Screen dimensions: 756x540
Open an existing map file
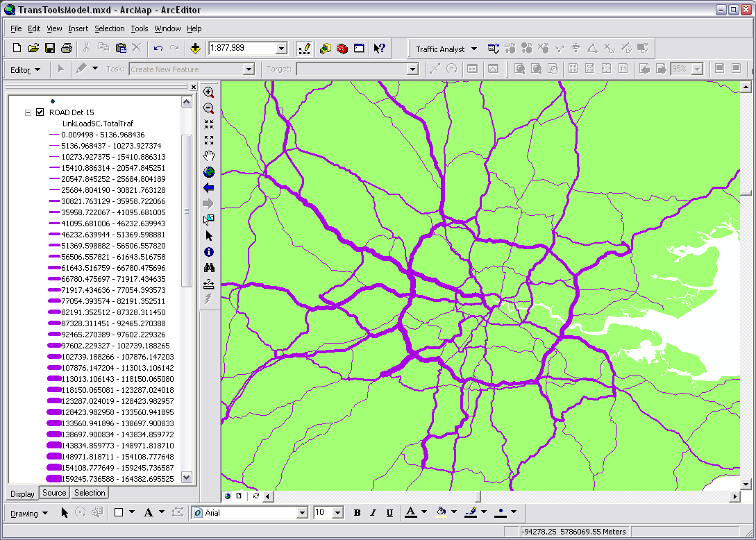click(x=33, y=48)
